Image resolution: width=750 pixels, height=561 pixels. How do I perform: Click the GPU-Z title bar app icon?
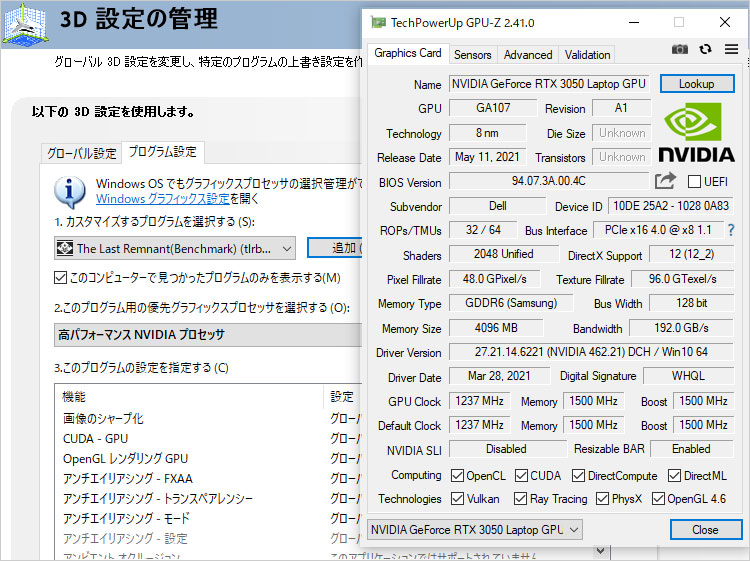(378, 22)
